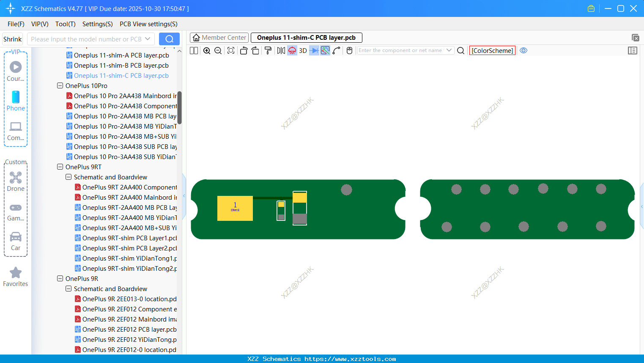This screenshot has width=644, height=363.
Task: Open the PCB View settings menu
Action: pos(148,24)
